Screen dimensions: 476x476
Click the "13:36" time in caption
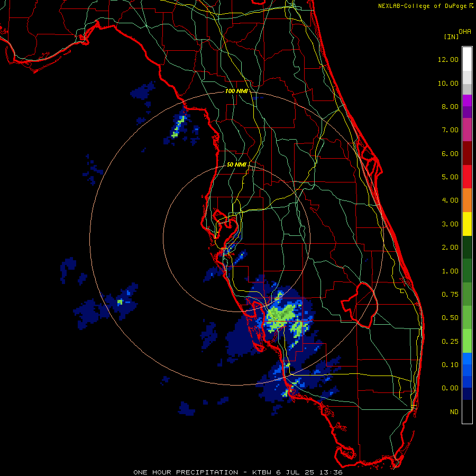(331, 472)
